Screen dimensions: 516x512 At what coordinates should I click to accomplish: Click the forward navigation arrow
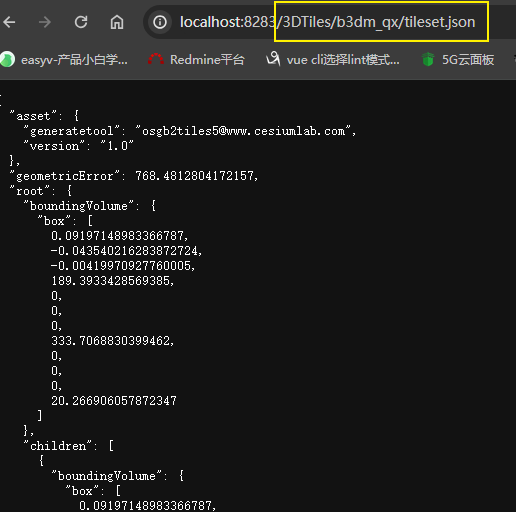point(45,22)
